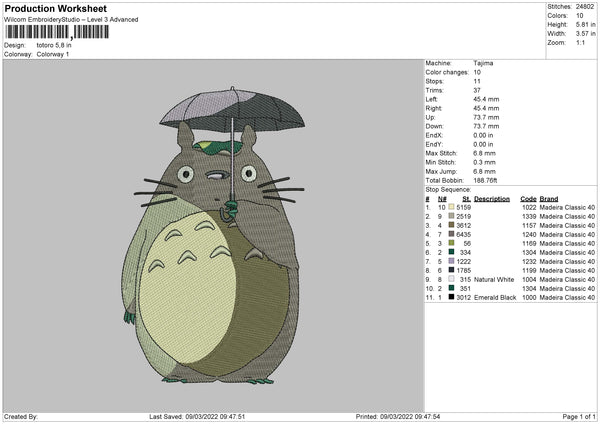Click the 'Natural White' description text
The image size is (600, 424).
click(494, 279)
